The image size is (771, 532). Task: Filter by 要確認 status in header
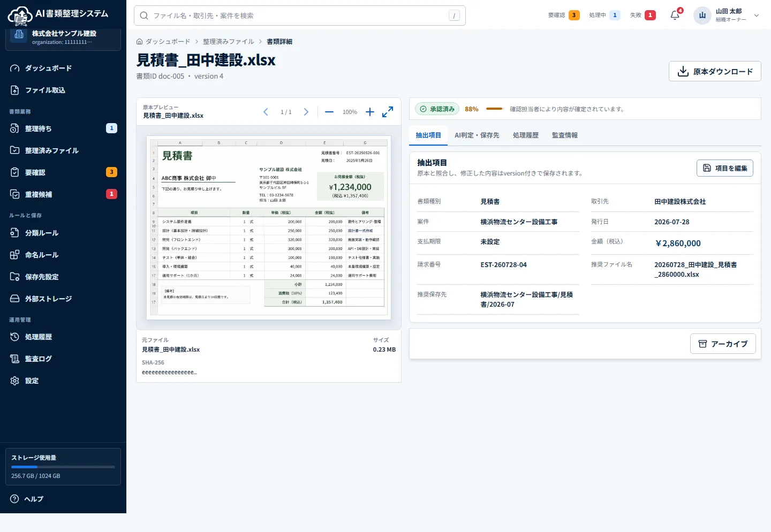(564, 15)
